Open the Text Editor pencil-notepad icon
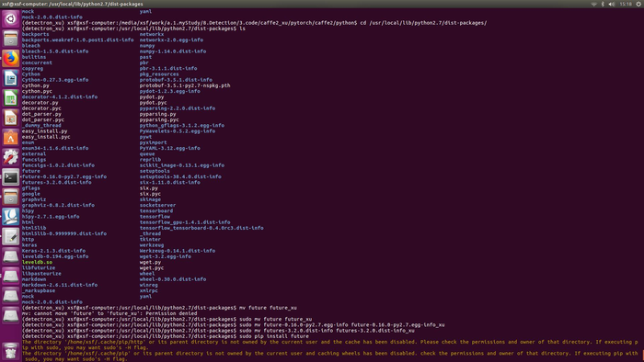Viewport: 644px width, 362px height. point(10,236)
